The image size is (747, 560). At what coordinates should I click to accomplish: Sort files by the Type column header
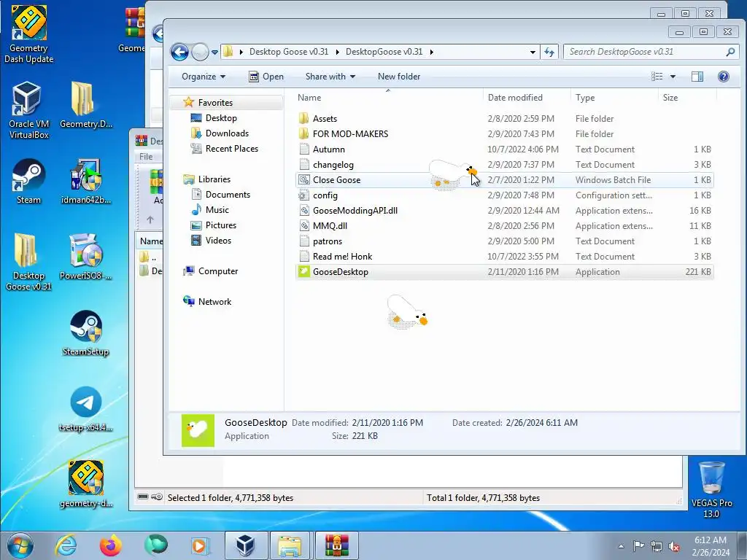(x=614, y=98)
